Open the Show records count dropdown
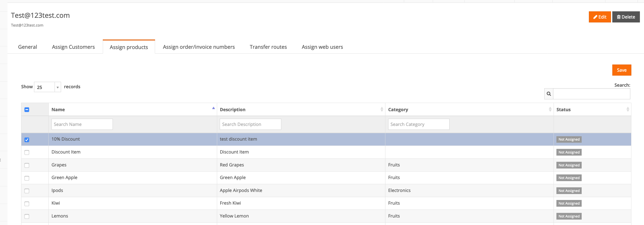This screenshot has width=644, height=225. (x=47, y=87)
